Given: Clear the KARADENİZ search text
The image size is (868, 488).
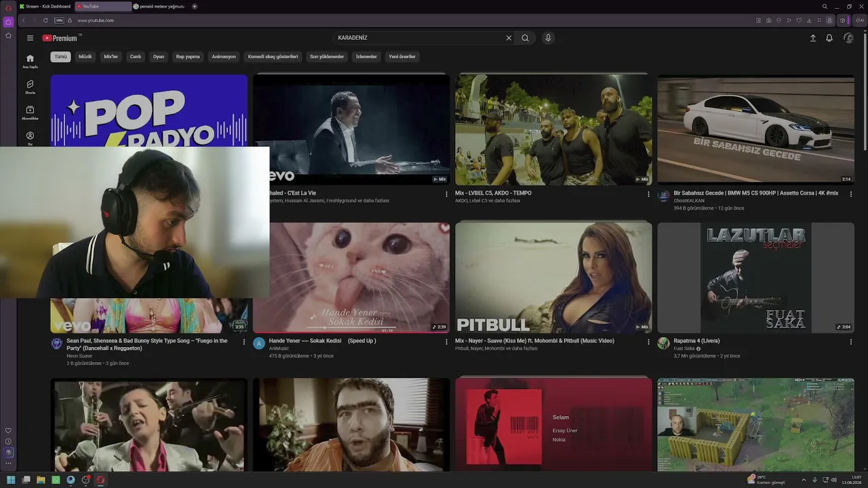Looking at the screenshot, I should coord(509,38).
